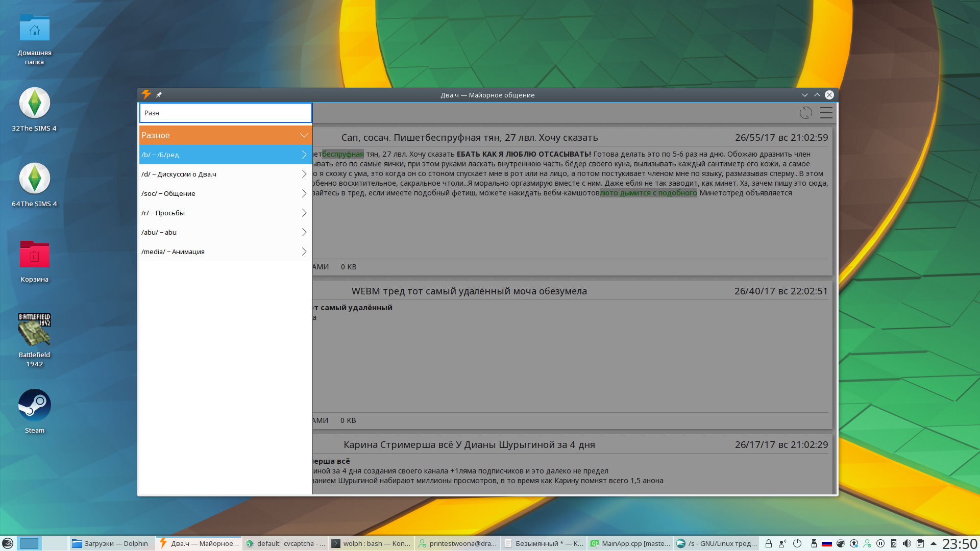Open the 64The SIMS 4 desktop icon
The height and width of the screenshot is (551, 980).
coord(35,185)
